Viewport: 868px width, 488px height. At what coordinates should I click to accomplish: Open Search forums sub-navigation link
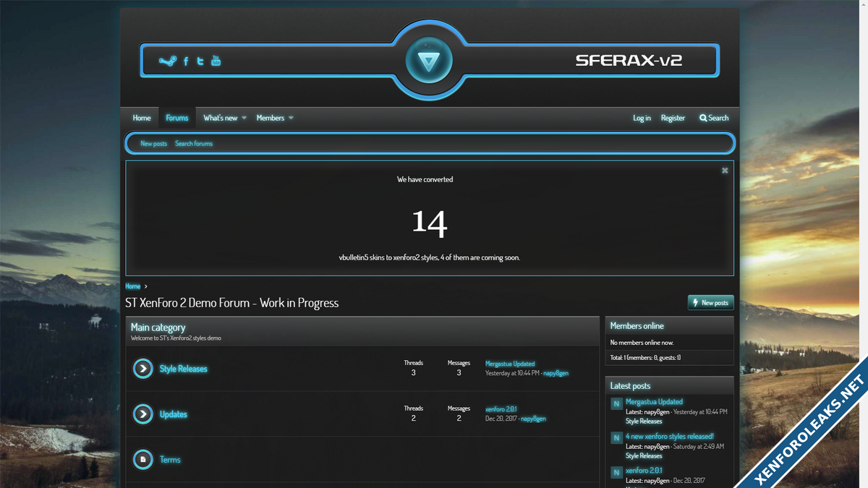pyautogui.click(x=194, y=144)
